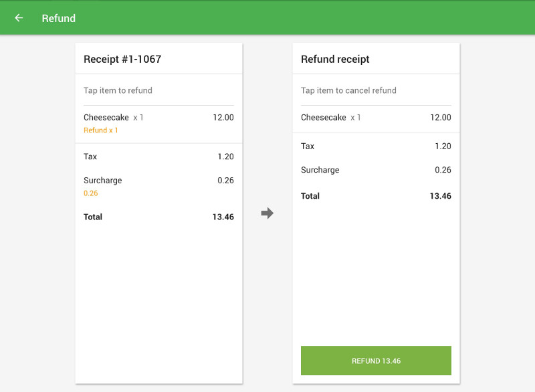Screen dimensions: 535x392
Task: Click the arrow between the two receipts
Action: coord(267,213)
